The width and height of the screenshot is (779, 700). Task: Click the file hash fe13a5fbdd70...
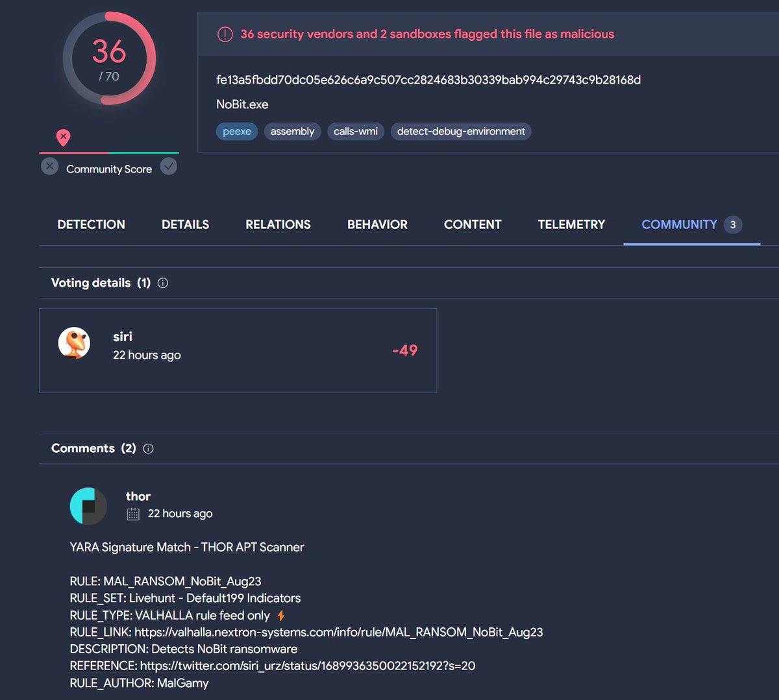pos(428,80)
